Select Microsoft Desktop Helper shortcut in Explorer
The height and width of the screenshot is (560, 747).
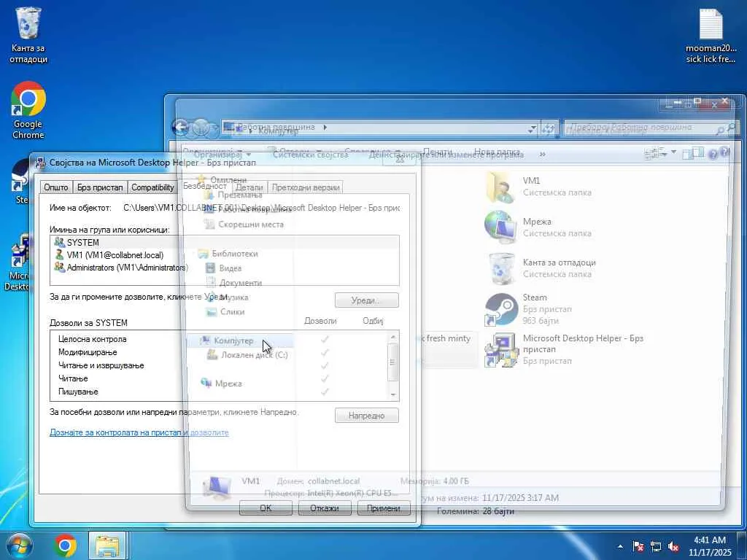(565, 349)
